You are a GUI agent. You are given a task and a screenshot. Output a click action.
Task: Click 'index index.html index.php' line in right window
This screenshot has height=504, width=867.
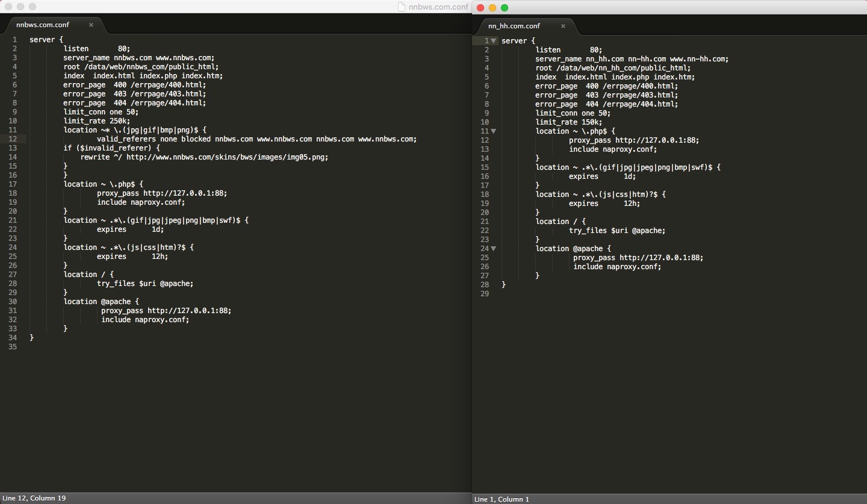tap(615, 77)
